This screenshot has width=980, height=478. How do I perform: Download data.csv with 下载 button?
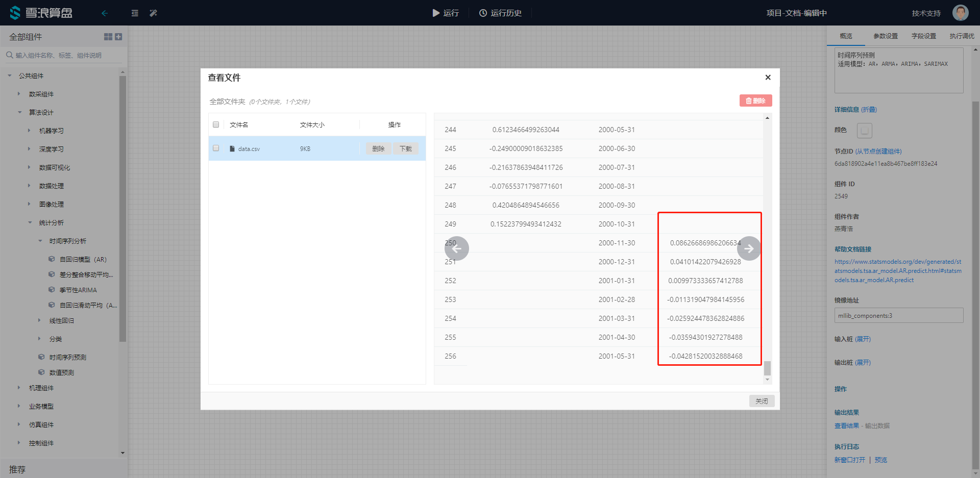[x=406, y=148]
